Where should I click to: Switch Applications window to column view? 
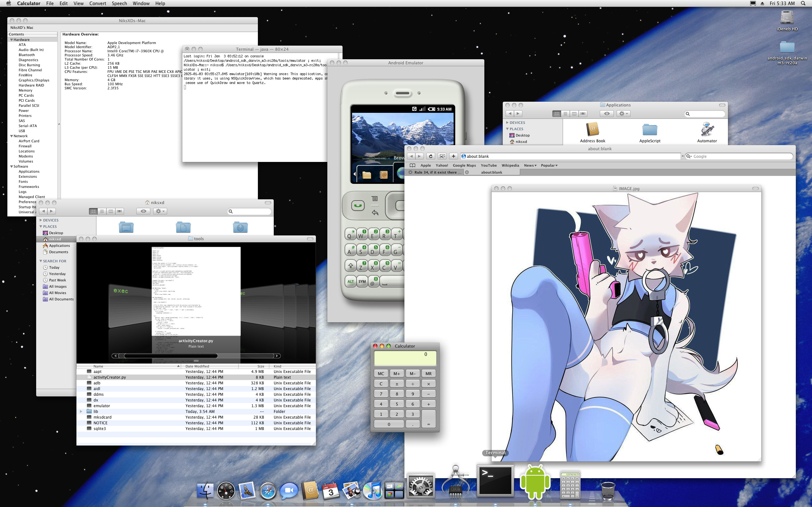coord(574,114)
